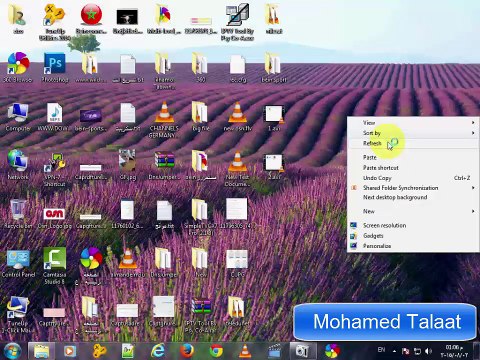480x360 pixels.
Task: Open Screen resolution settings
Action: click(x=413, y=225)
